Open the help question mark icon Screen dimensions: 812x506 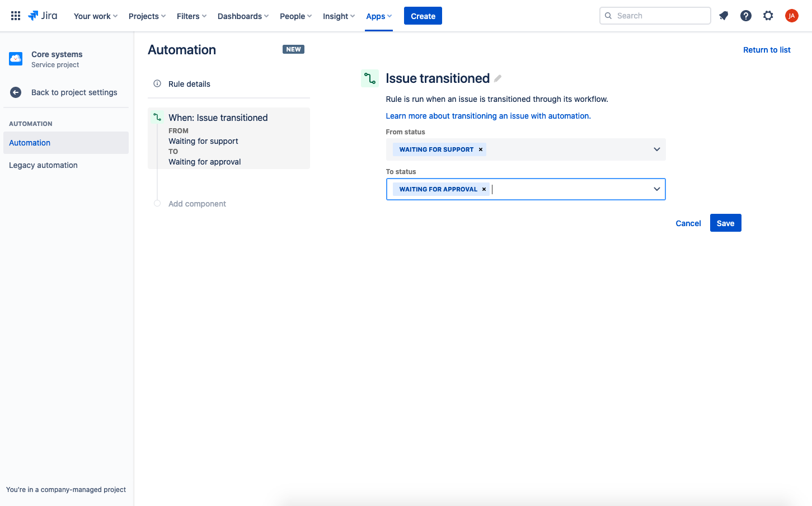(x=746, y=16)
